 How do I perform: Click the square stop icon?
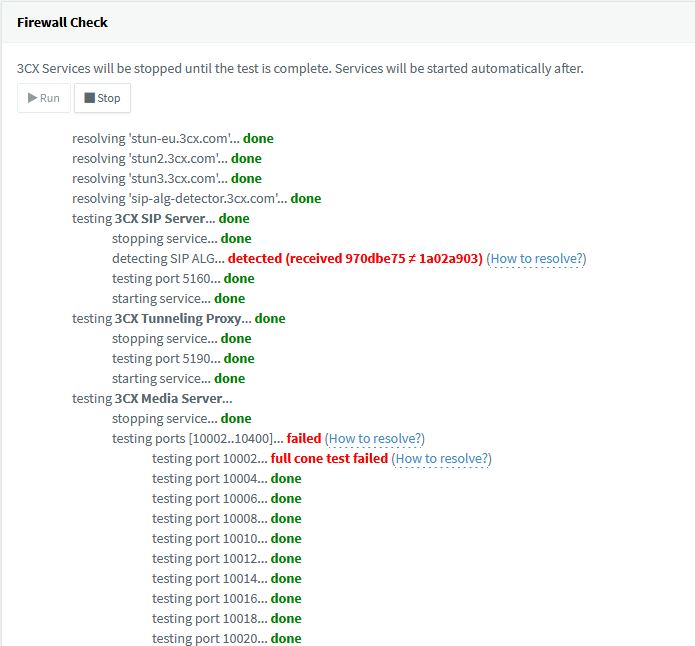[x=89, y=98]
